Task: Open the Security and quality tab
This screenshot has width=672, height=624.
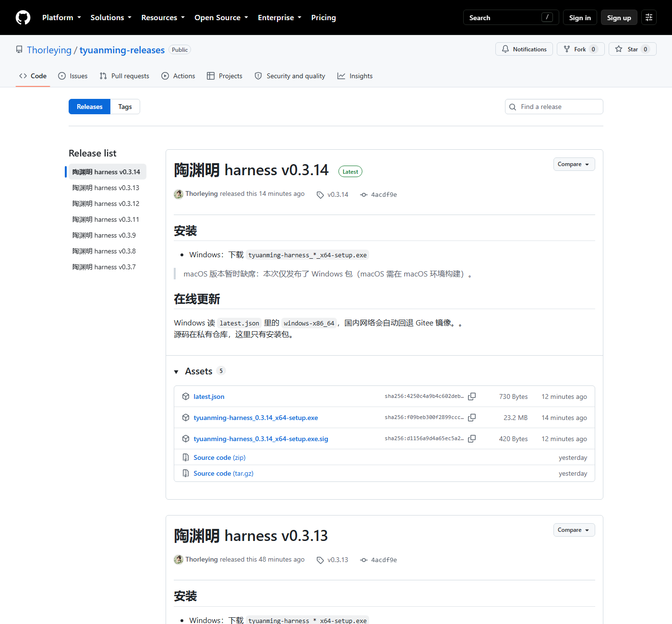Action: tap(290, 76)
